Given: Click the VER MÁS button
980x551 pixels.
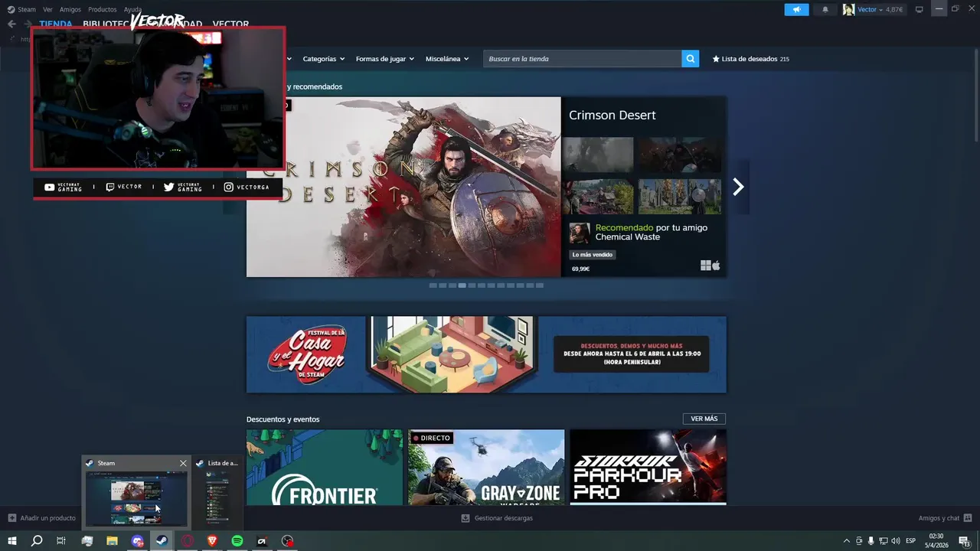Looking at the screenshot, I should click(x=704, y=419).
